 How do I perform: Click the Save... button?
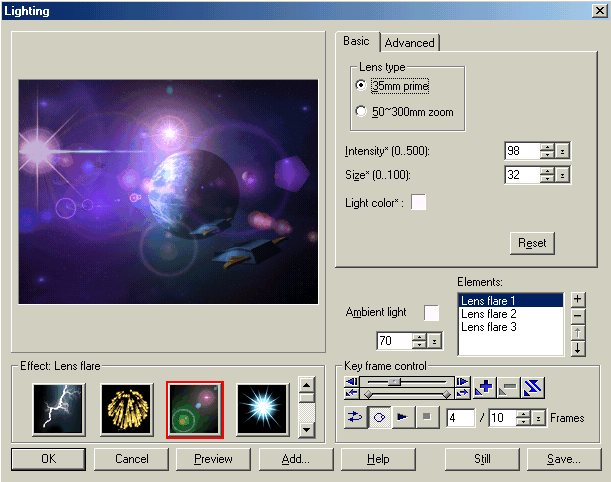(564, 459)
